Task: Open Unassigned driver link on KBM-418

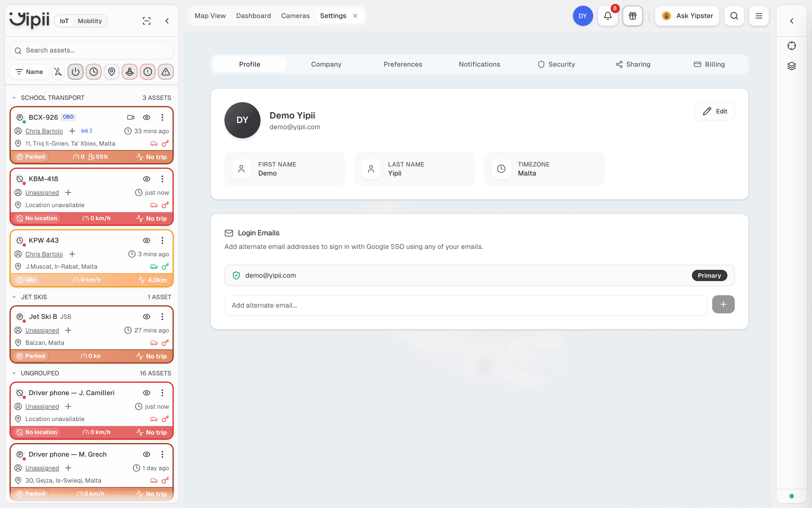Action: click(42, 192)
